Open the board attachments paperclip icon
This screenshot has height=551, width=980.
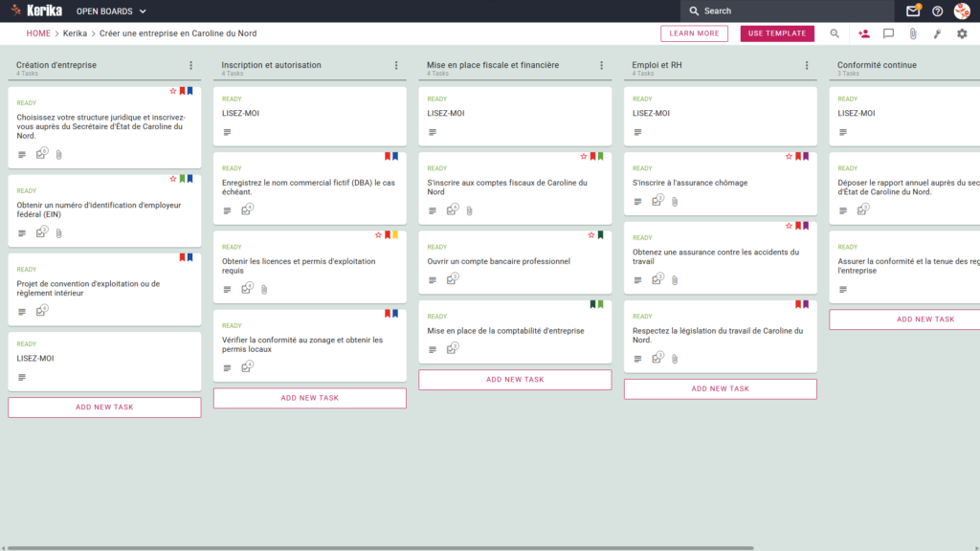point(913,33)
